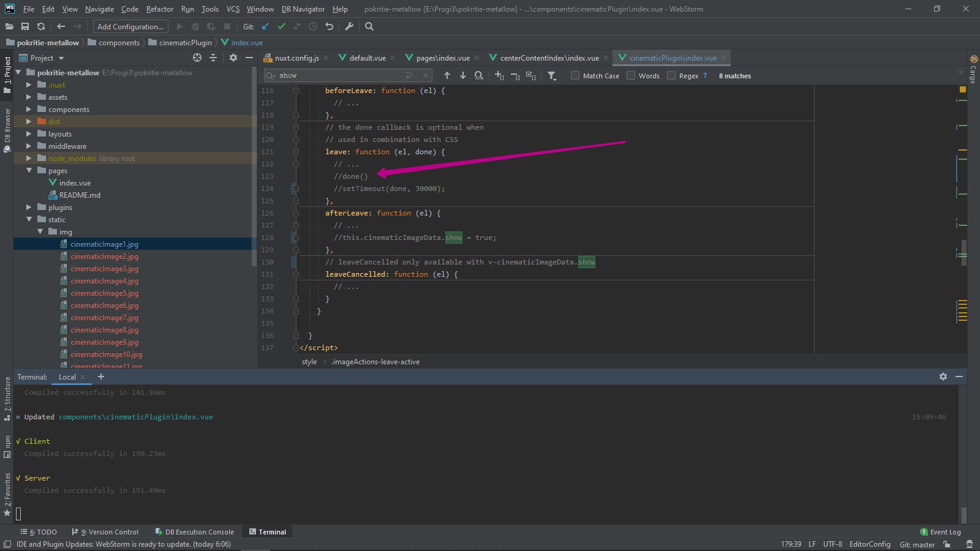
Task: Toggle code fold at line 126 afterLeave
Action: coord(296,213)
